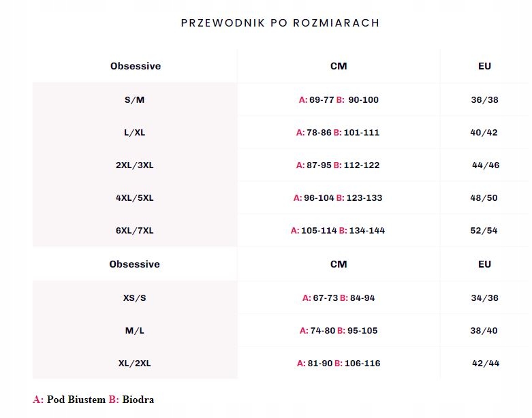532x418 pixels.
Task: Click measurements A: 69-77 B: 90-100
Action: click(x=339, y=99)
